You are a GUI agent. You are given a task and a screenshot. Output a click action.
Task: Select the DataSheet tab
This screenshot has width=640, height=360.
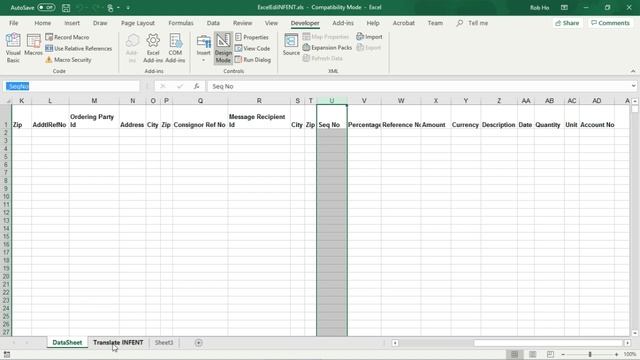coord(67,342)
